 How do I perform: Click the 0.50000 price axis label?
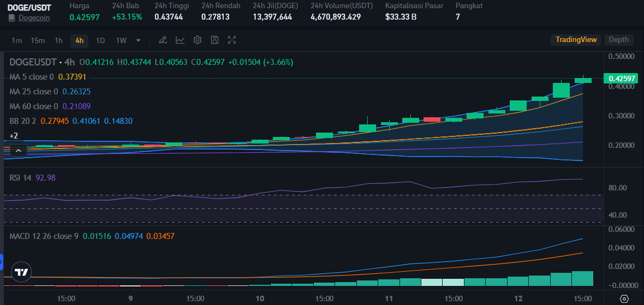tap(622, 56)
